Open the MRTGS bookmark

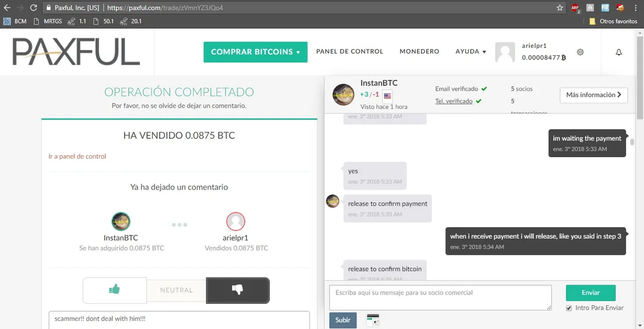coord(47,21)
